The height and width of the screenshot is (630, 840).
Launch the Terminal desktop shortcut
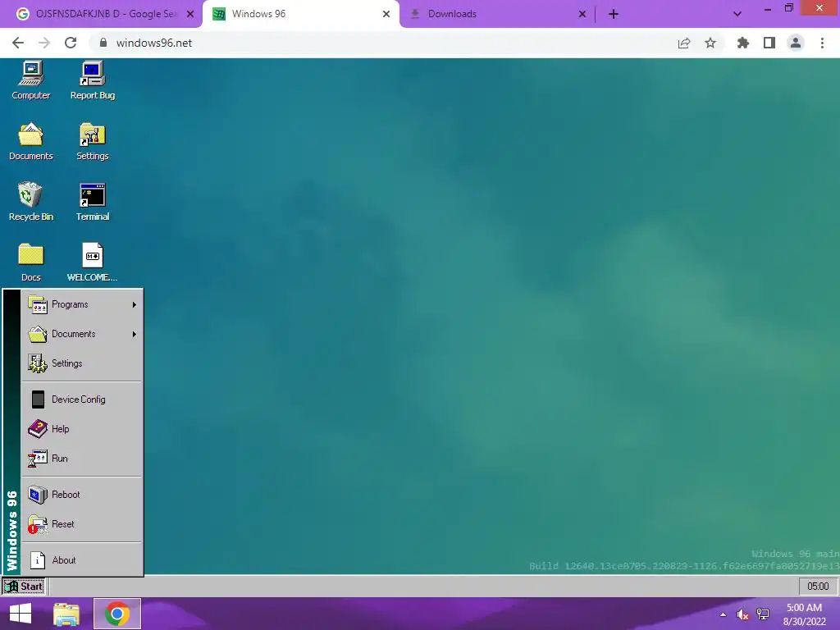coord(92,202)
